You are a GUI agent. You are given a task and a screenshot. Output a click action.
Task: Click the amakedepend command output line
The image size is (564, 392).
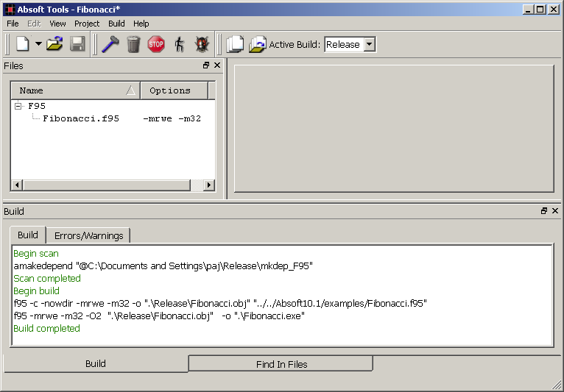[x=163, y=266]
